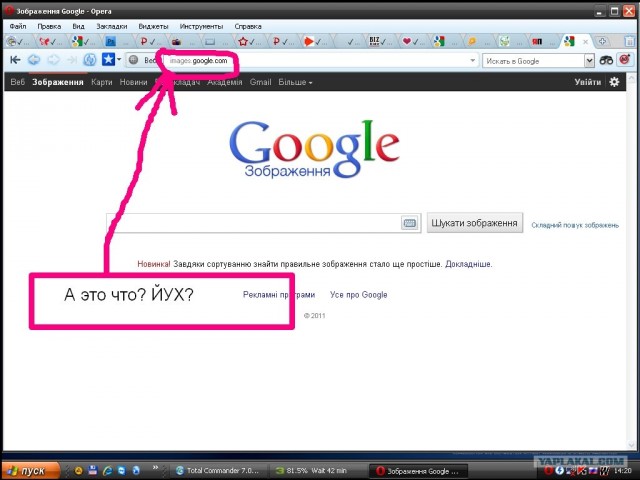Click the page vertical scrollbar
The width and height of the screenshot is (640, 480).
(631, 261)
